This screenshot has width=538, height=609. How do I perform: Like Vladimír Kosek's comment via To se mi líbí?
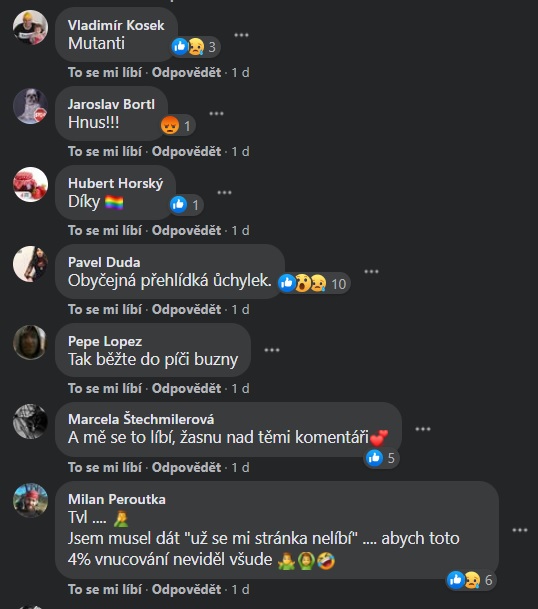point(105,72)
